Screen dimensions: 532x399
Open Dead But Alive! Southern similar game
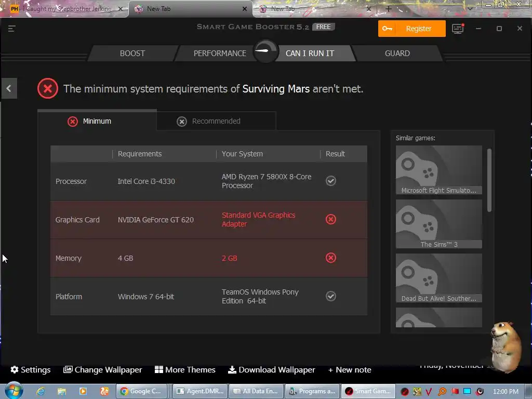pos(438,278)
